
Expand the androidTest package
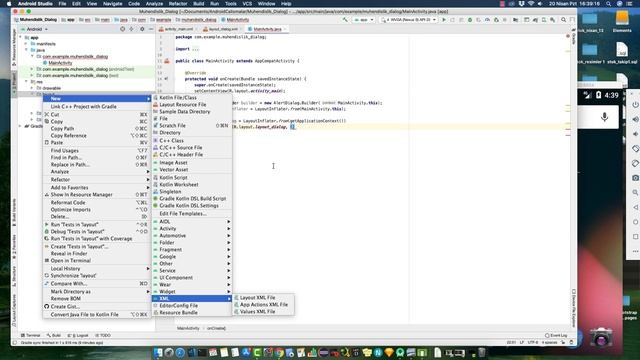[x=32, y=69]
